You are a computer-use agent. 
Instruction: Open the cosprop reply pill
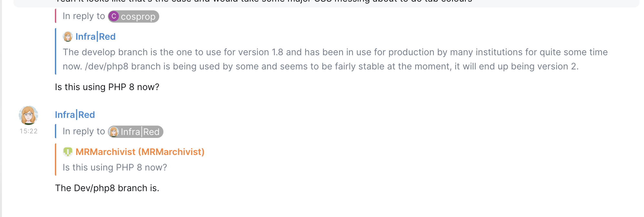[x=133, y=16]
